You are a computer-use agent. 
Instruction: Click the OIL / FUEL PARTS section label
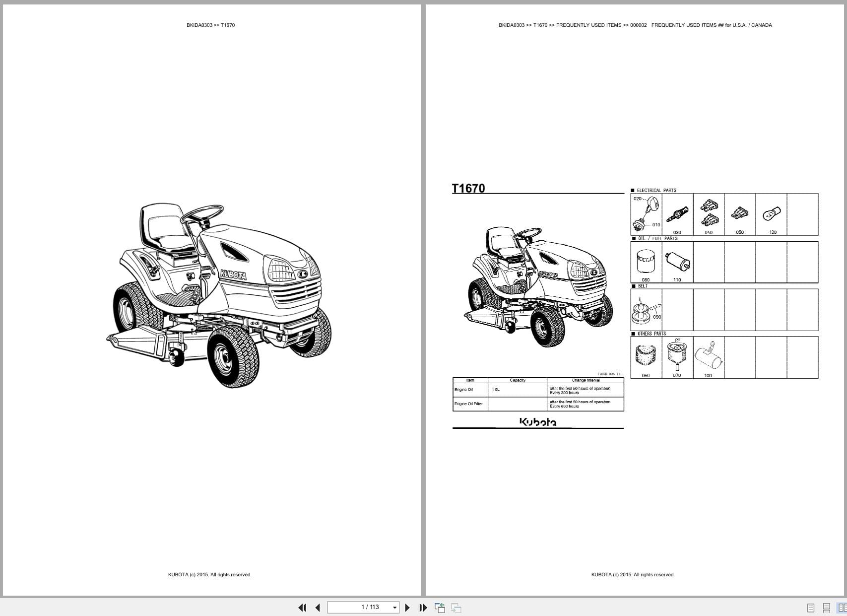click(x=657, y=238)
